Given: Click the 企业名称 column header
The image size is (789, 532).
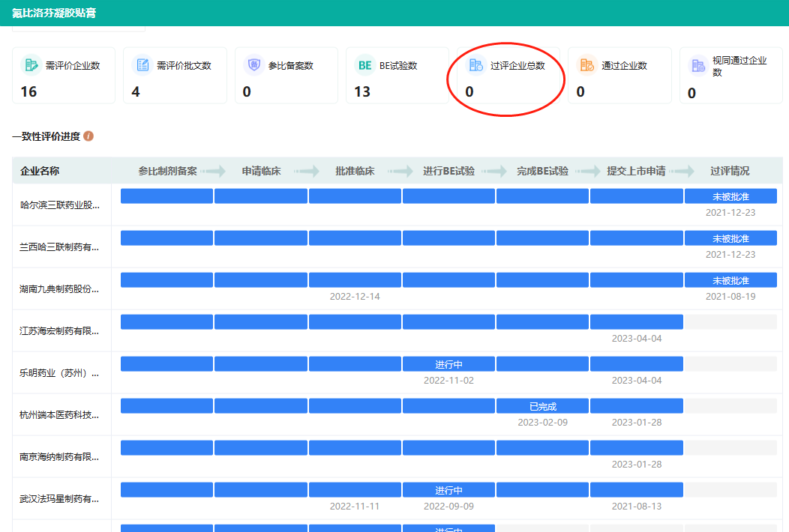Looking at the screenshot, I should tap(40, 171).
